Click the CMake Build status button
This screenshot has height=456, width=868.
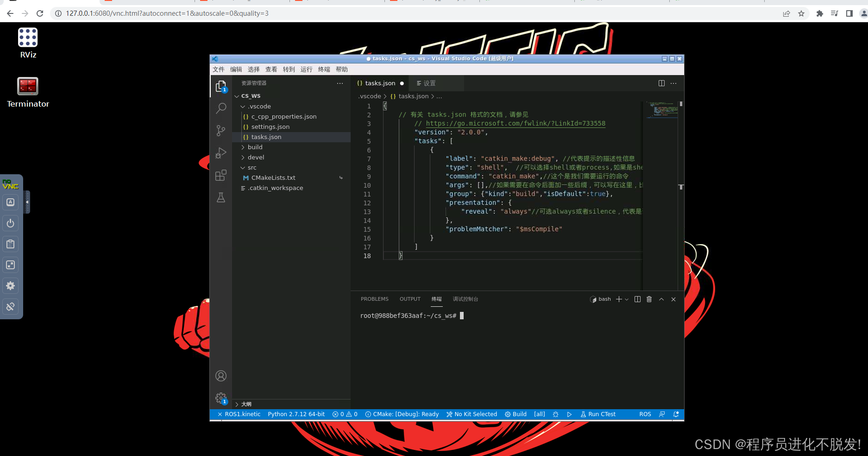click(x=516, y=414)
